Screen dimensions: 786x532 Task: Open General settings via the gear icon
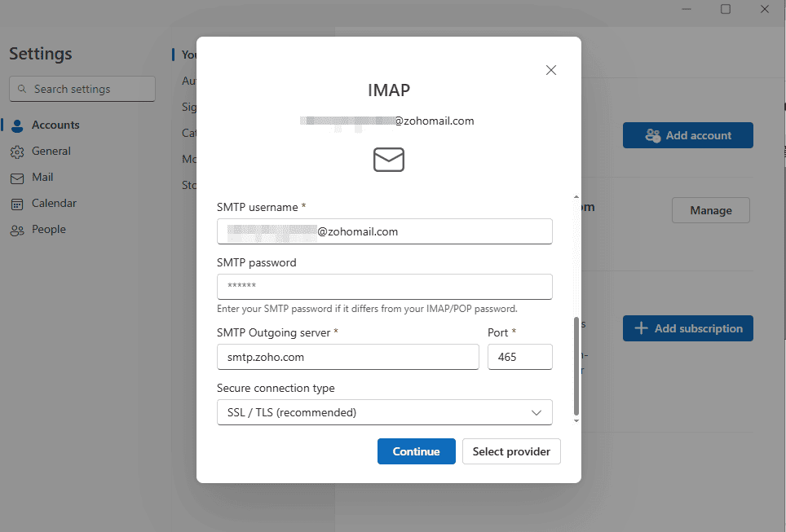[x=17, y=152]
